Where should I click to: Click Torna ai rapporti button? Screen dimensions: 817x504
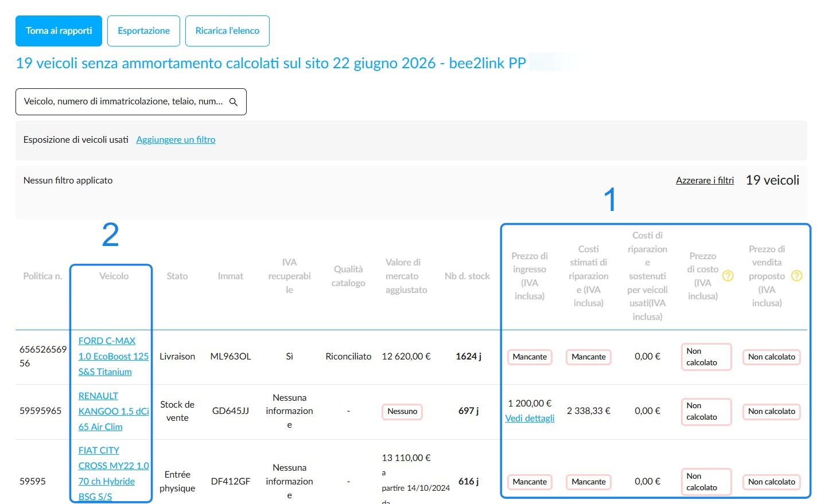click(x=59, y=31)
